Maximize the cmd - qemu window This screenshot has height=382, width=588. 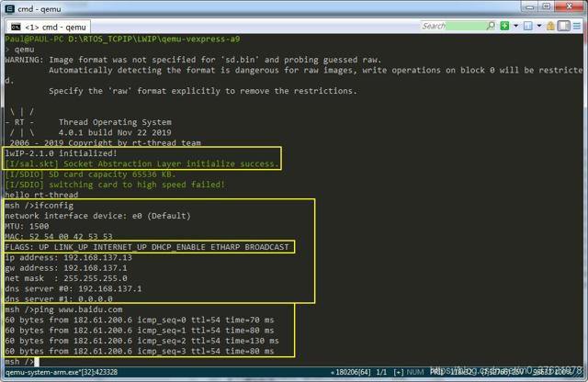coord(546,6)
